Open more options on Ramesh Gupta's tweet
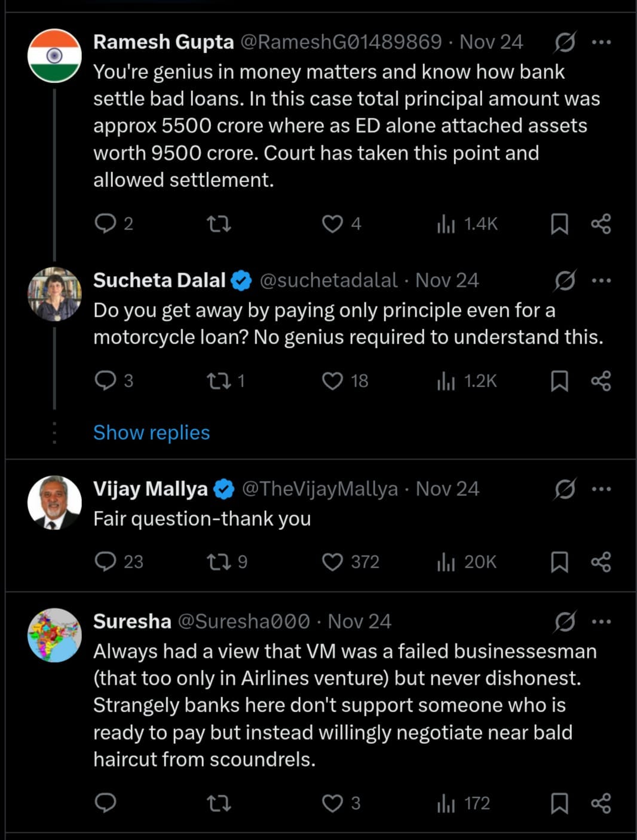The width and height of the screenshot is (637, 840). (x=601, y=42)
